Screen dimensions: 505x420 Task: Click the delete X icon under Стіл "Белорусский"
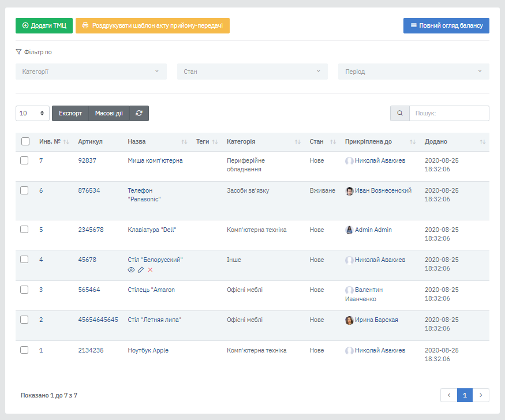click(150, 270)
